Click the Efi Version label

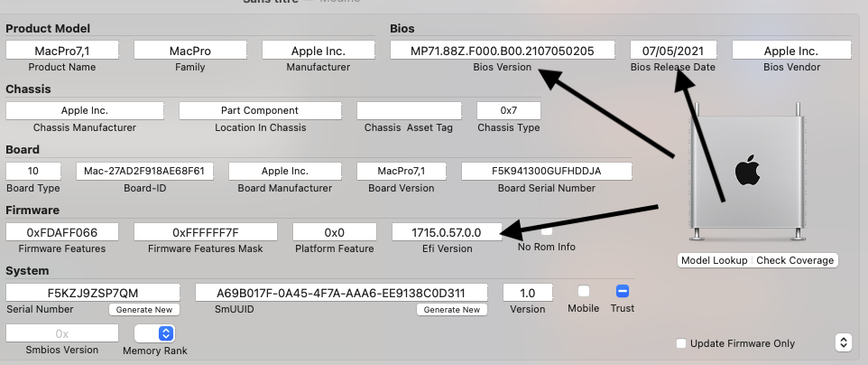448,248
